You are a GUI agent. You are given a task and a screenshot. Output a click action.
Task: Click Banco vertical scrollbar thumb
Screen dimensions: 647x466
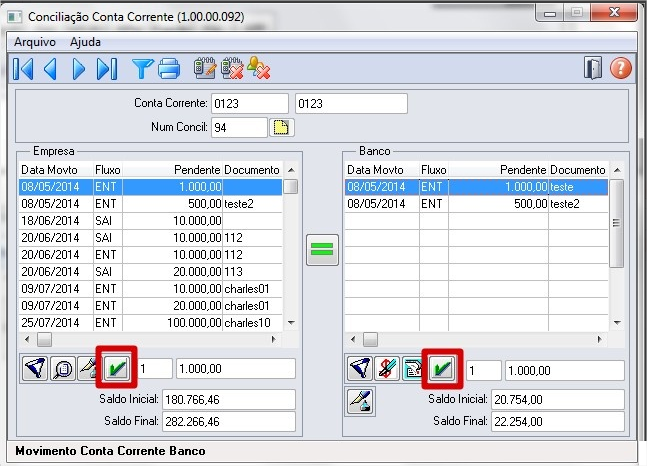pyautogui.click(x=616, y=223)
